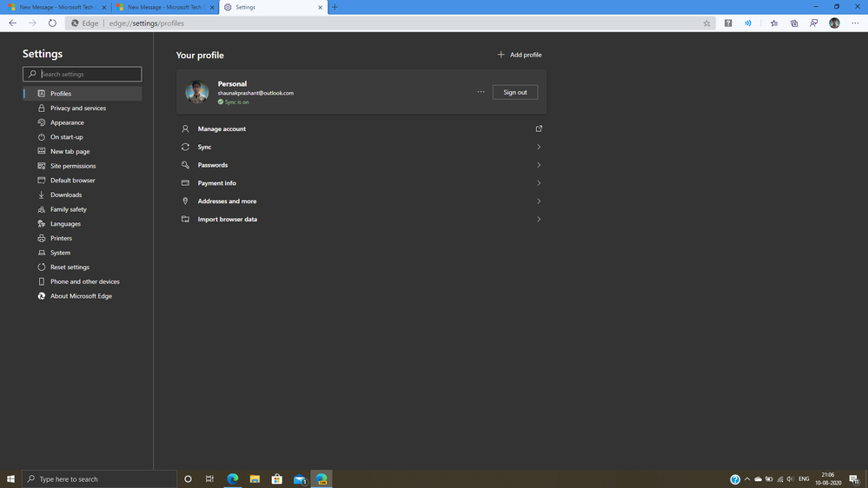Switch to second New Message Microsoft Tech tab

164,7
